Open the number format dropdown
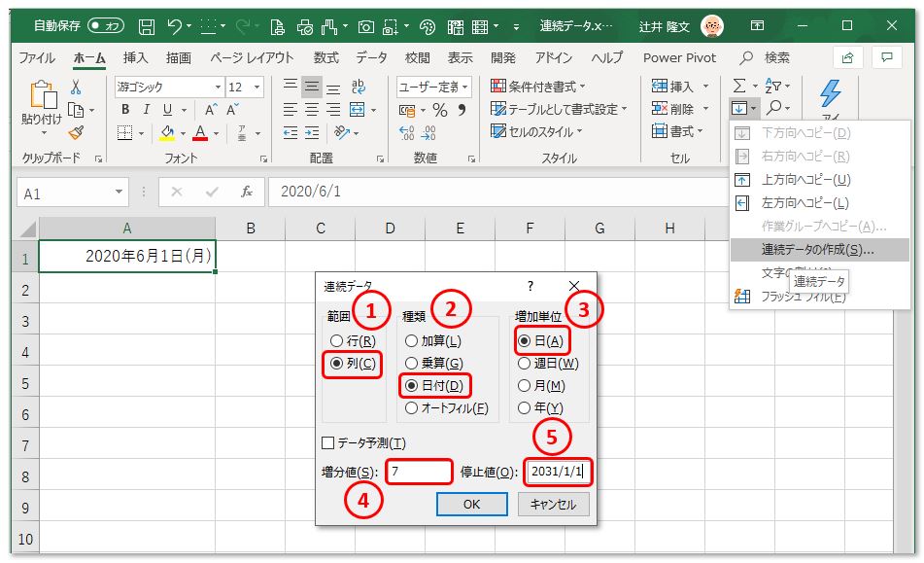The height and width of the screenshot is (563, 924). [x=465, y=88]
